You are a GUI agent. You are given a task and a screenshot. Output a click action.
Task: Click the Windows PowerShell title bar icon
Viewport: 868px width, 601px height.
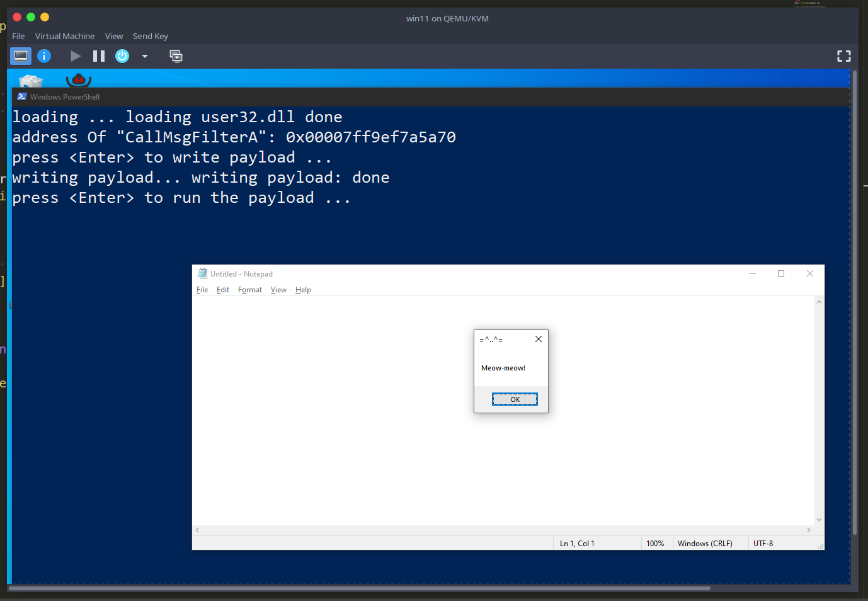22,97
